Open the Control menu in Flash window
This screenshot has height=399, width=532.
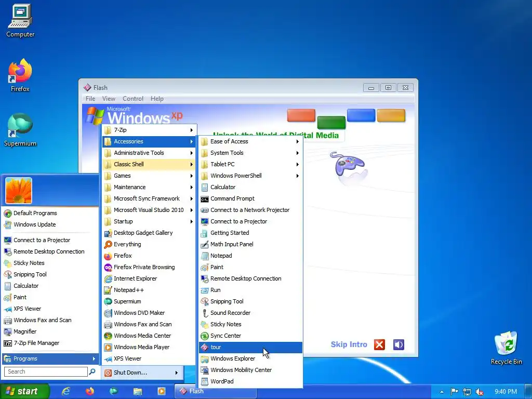[132, 98]
